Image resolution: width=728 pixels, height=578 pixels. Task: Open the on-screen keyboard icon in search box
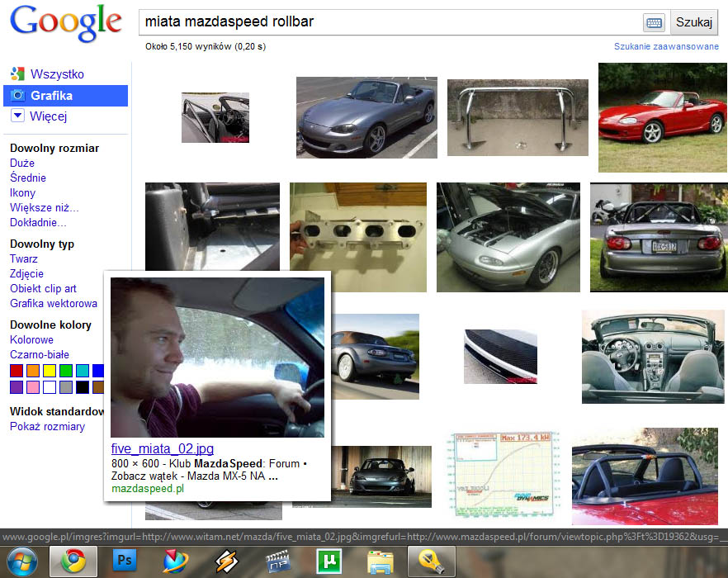tap(655, 22)
